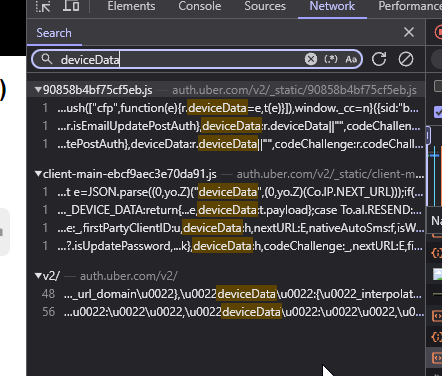Select the Search drawer tab
Screen dimensions: 442x376
tap(54, 33)
